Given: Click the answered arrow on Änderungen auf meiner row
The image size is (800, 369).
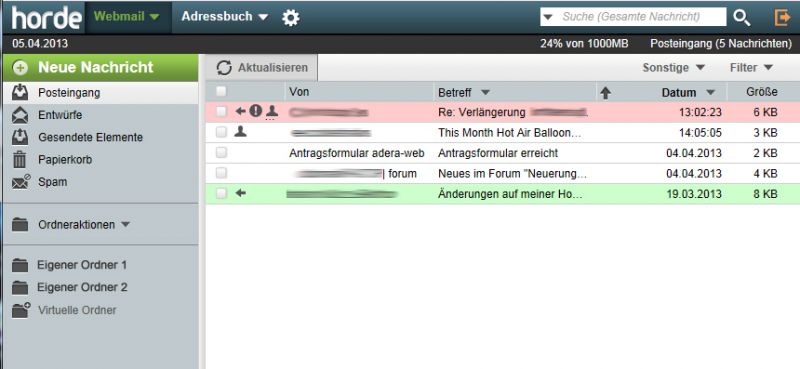Looking at the screenshot, I should (x=240, y=193).
